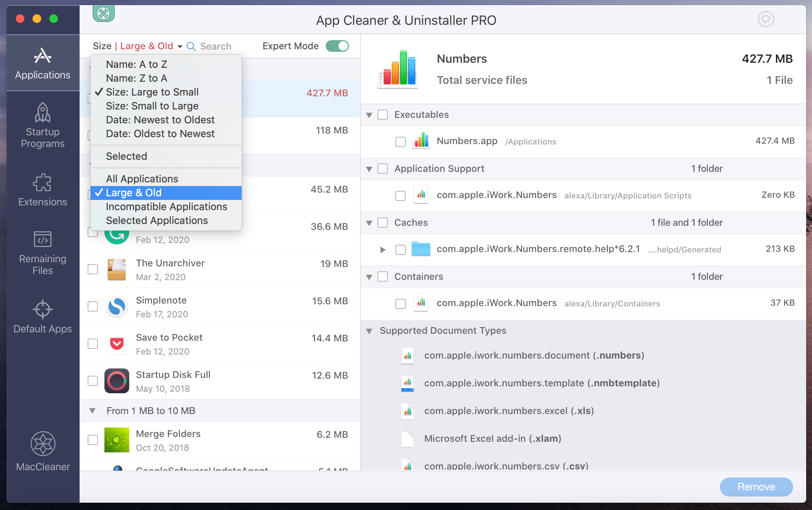Expand the Containers disclosure triangle

[369, 276]
